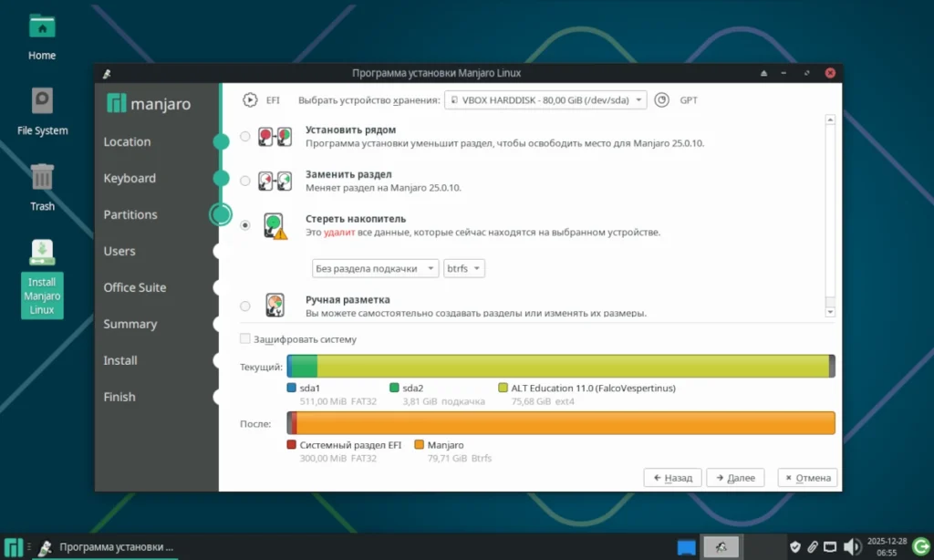This screenshot has height=560, width=934.
Task: Select the Install Manjaro Linux desktop icon
Action: 42,279
